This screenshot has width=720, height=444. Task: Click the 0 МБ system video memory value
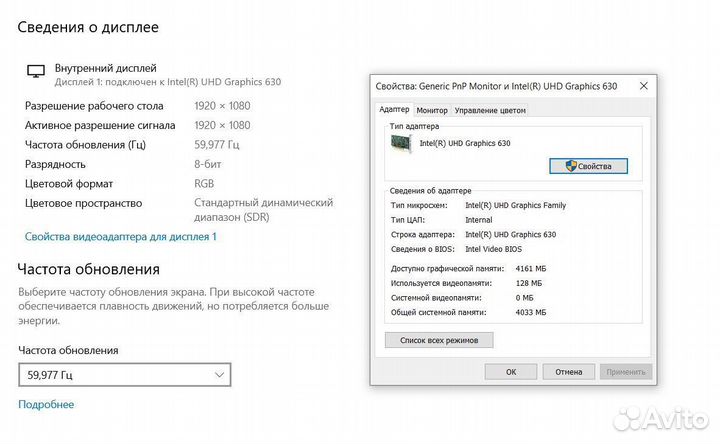tap(524, 298)
